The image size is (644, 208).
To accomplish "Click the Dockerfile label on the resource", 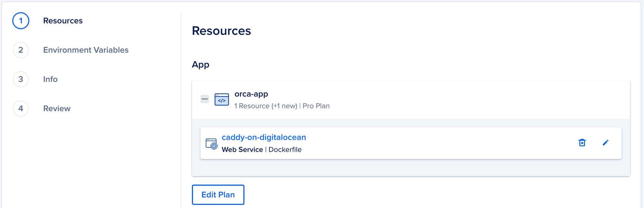I will click(285, 149).
